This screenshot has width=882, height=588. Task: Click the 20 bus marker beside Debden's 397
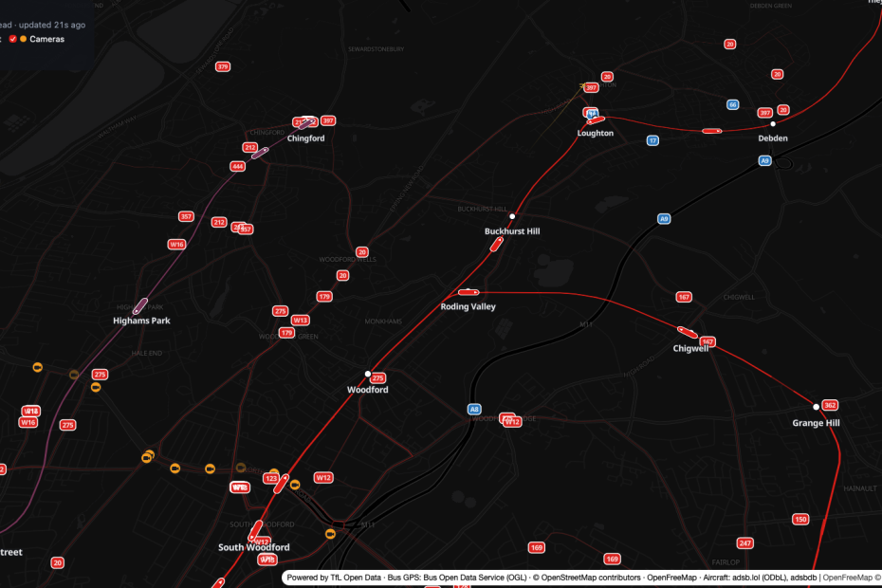click(x=783, y=110)
